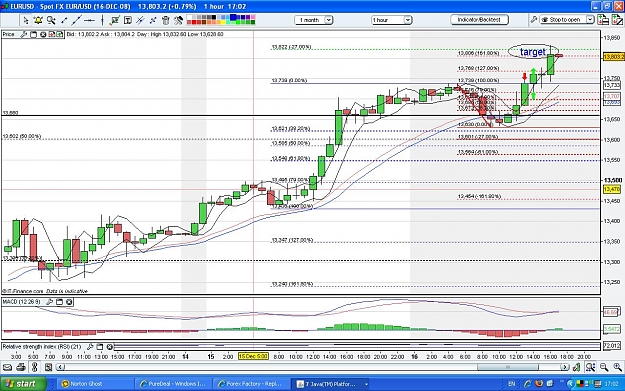The height and width of the screenshot is (391, 625).
Task: Select the vertical line drawing tool
Action: tap(102, 20)
